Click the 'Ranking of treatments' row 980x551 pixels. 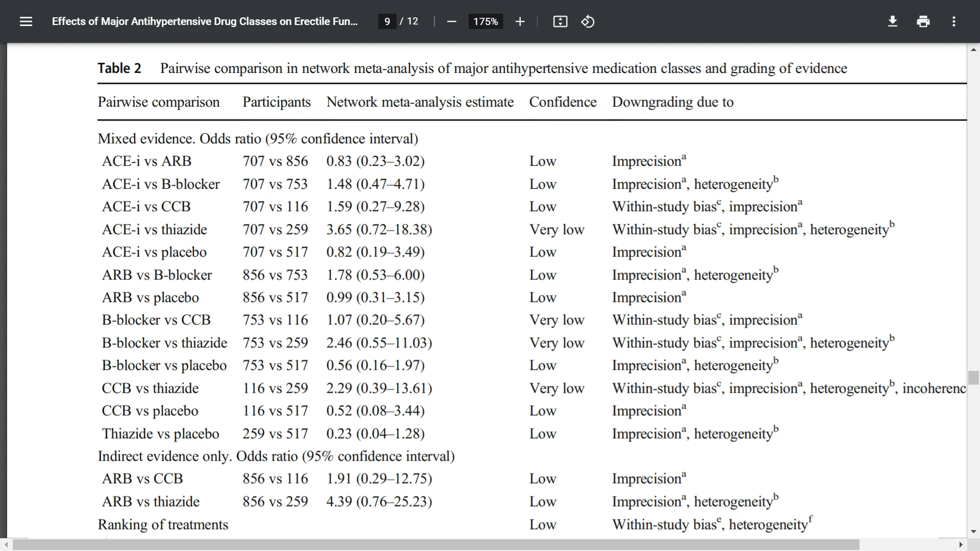[x=163, y=524]
